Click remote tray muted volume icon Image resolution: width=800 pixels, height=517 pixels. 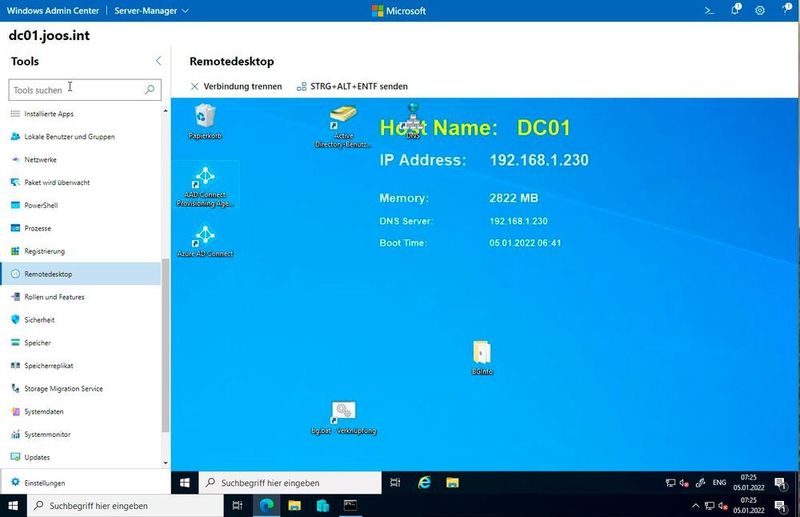pos(684,482)
